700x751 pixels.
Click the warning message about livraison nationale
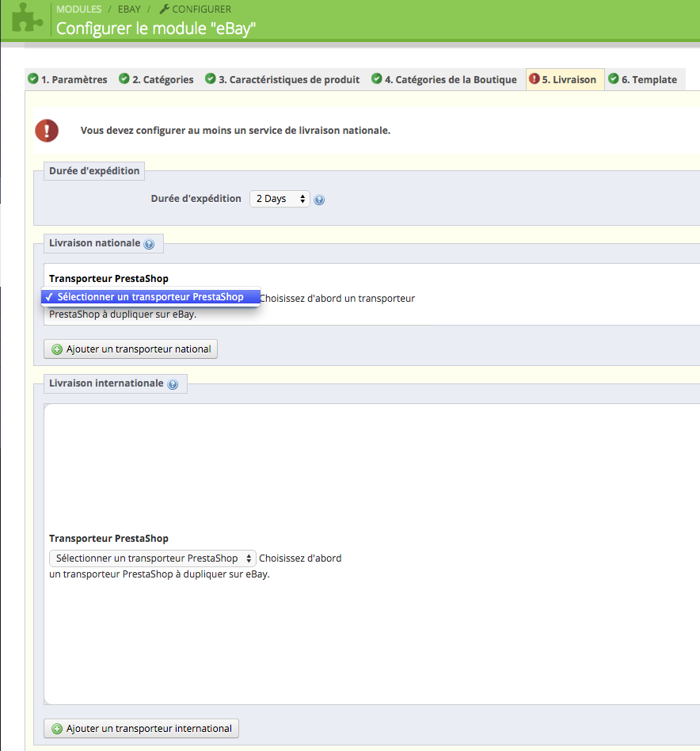[x=235, y=130]
